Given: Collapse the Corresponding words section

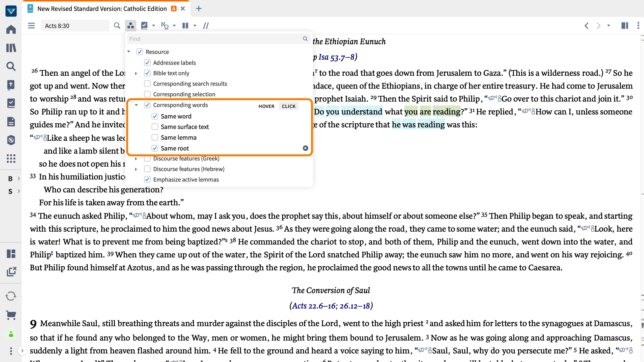Looking at the screenshot, I should point(136,105).
